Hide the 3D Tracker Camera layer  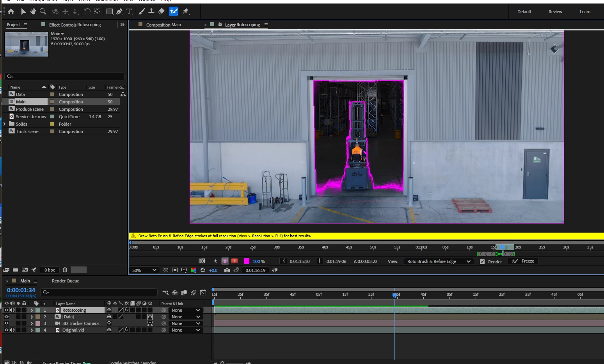6,323
